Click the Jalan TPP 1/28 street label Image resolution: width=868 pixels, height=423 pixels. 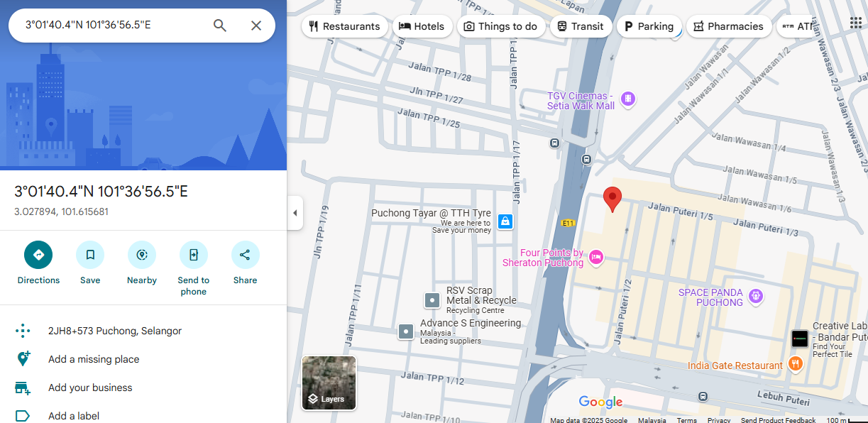440,71
